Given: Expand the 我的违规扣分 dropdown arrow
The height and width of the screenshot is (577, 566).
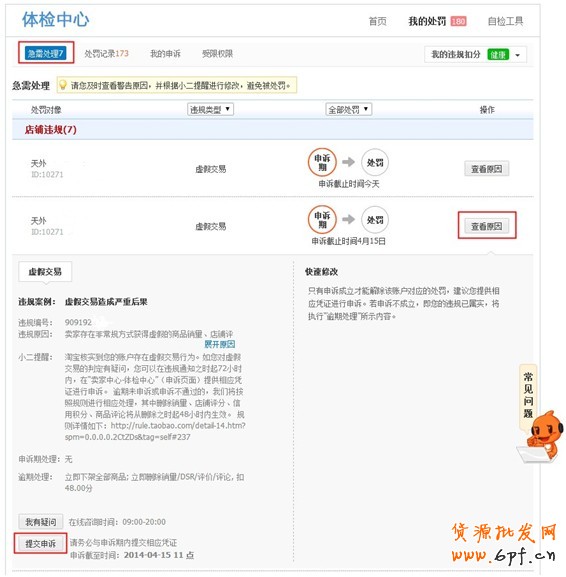Looking at the screenshot, I should 517,55.
